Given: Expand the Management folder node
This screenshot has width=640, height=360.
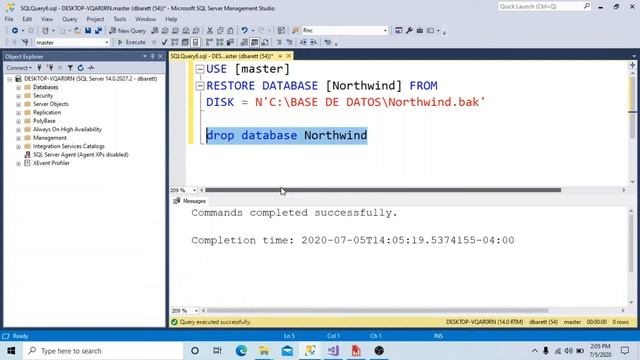Looking at the screenshot, I should 18,138.
